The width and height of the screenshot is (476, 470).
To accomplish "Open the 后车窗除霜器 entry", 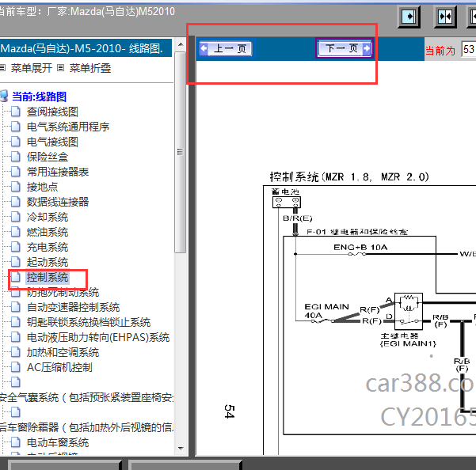I will [x=86, y=427].
